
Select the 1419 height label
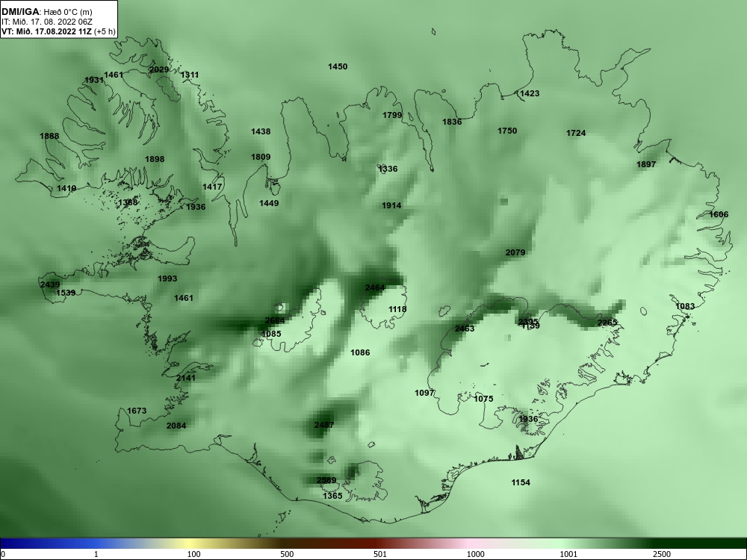(66, 189)
